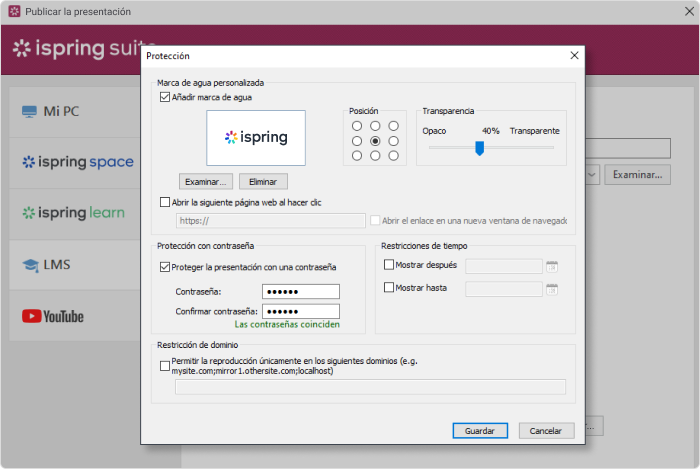Select middle-left watermark position
700x469 pixels.
pos(357,141)
